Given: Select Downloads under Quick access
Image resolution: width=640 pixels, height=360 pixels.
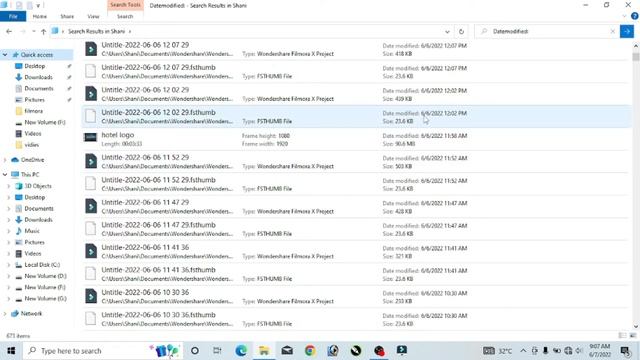Looking at the screenshot, I should pos(38,77).
